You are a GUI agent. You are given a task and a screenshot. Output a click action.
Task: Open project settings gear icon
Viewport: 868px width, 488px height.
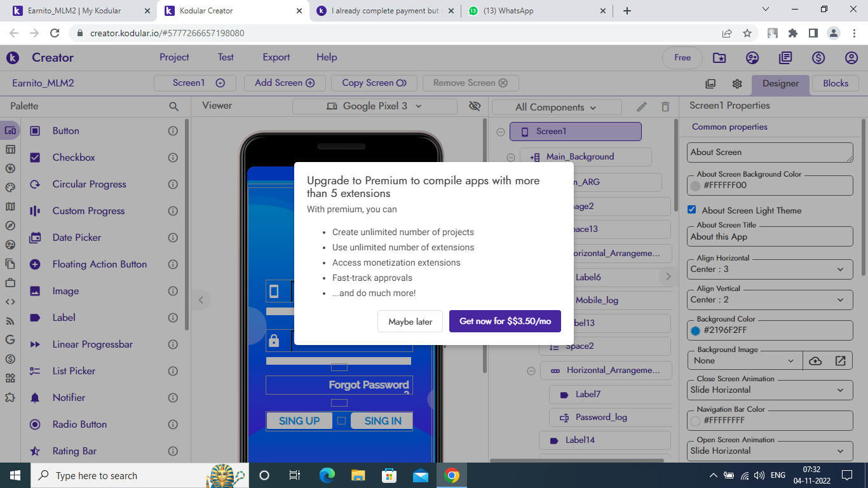coord(737,84)
